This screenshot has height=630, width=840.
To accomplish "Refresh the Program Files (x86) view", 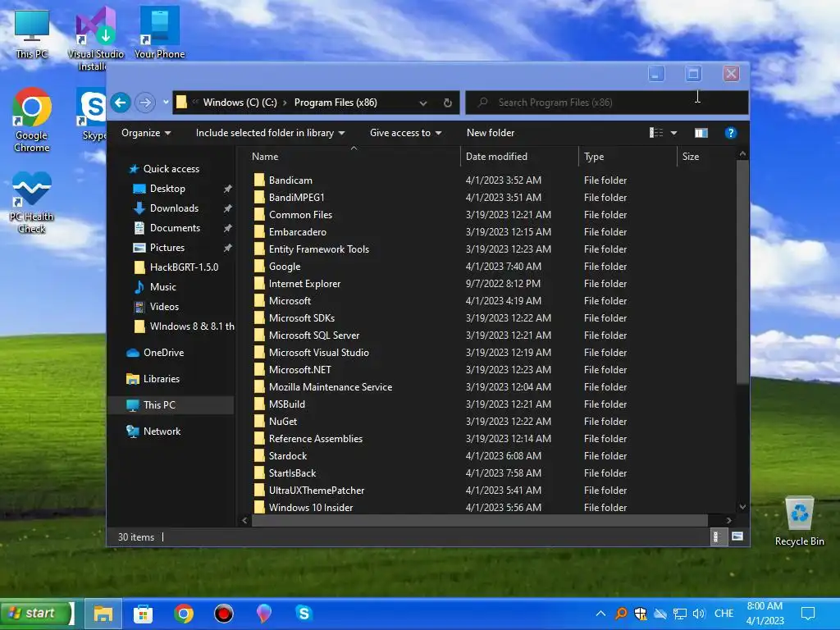I will point(448,103).
